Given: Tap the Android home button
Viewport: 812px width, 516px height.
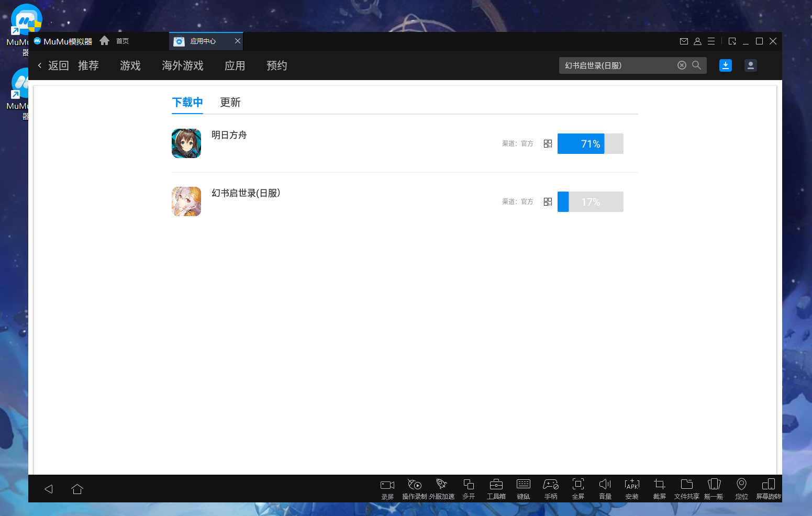Looking at the screenshot, I should coord(77,489).
